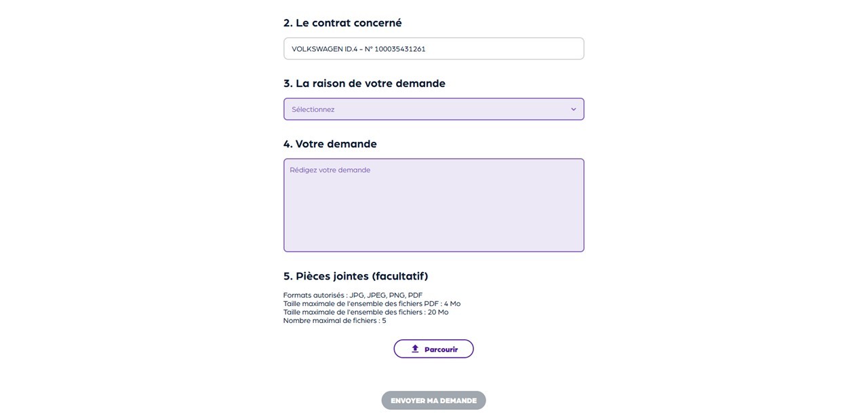This screenshot has width=868, height=418.
Task: Click heading "5. Pièces jointes (facultatif)"
Action: pyautogui.click(x=355, y=276)
